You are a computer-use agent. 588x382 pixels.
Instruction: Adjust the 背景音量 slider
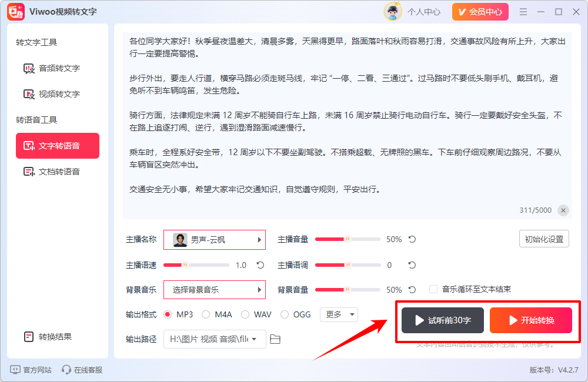pyautogui.click(x=348, y=290)
